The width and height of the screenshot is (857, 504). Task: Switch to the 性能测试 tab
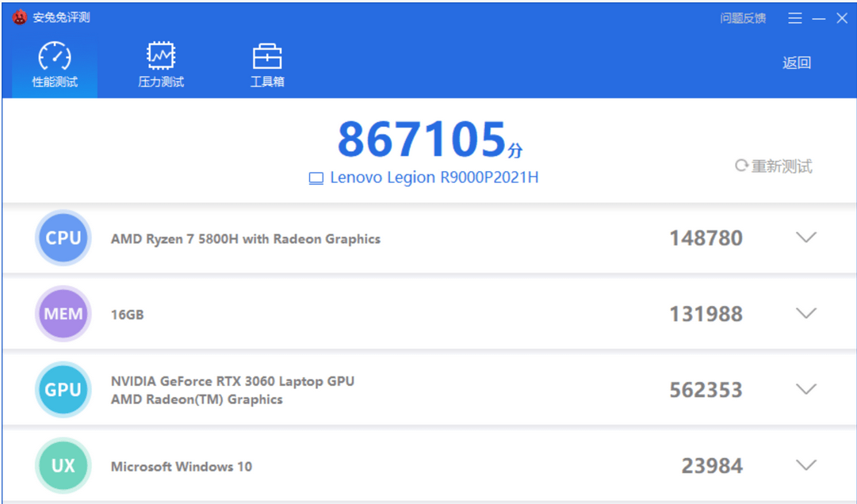coord(55,65)
